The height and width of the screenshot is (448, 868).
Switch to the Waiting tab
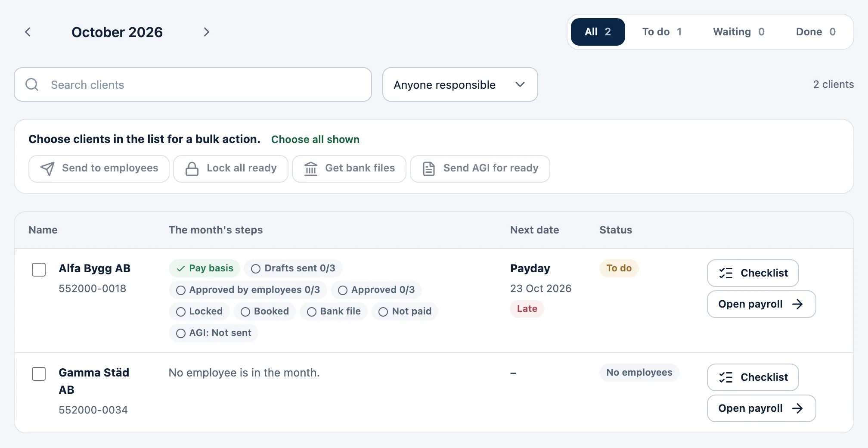[x=739, y=32]
